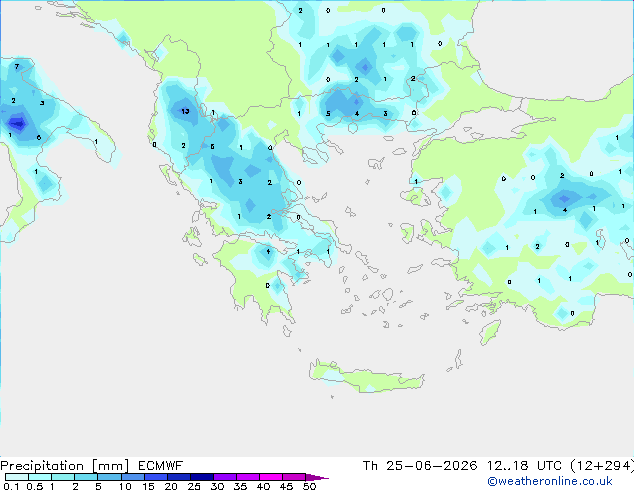Click the 25–30 mm dark navy legend swatch
Screen dimensions: 634x490
201,477
